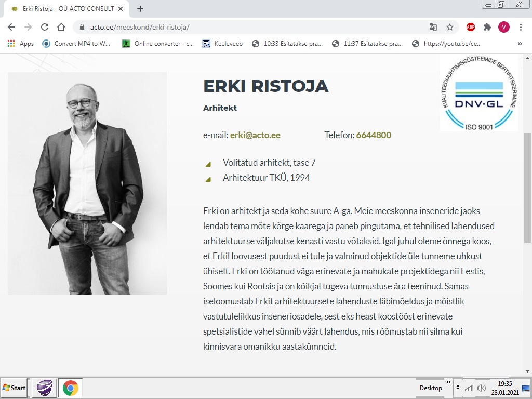Click the erki@acto.ee email link

click(x=255, y=135)
